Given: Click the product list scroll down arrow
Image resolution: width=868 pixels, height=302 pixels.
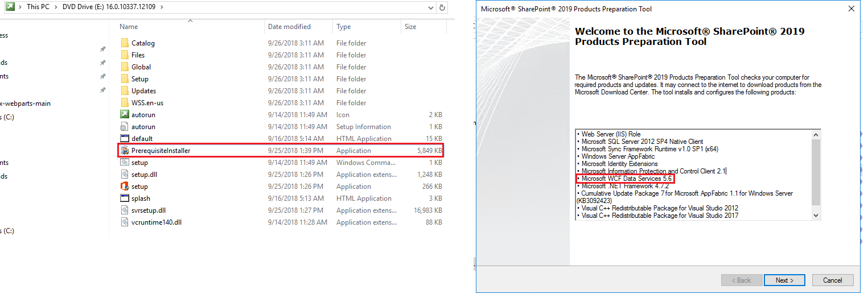Looking at the screenshot, I should click(x=816, y=215).
